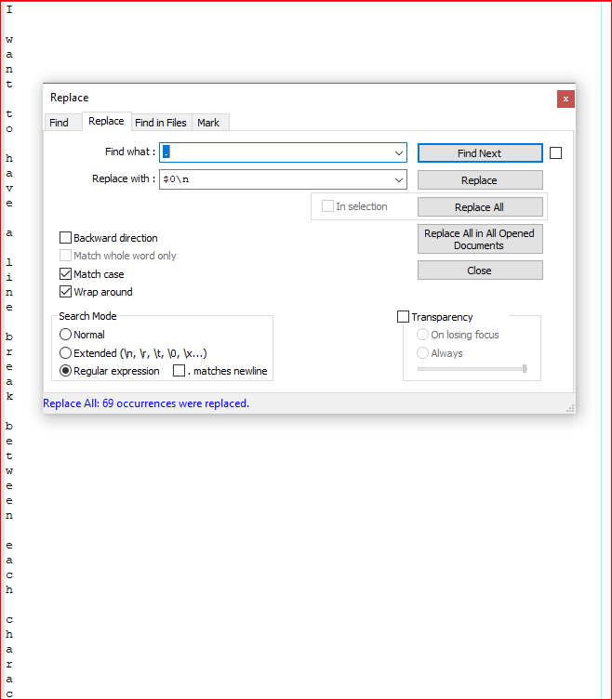Open the Find in Files tab
The width and height of the screenshot is (612, 700).
pos(161,123)
